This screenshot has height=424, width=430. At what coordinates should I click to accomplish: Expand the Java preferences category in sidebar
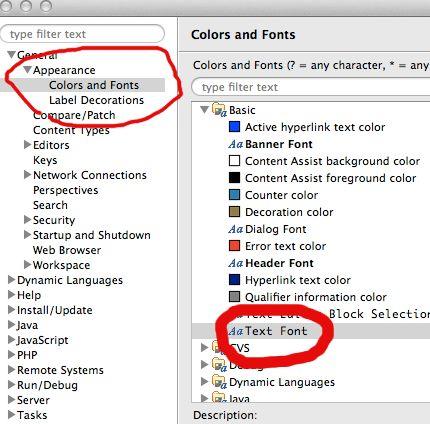[12, 325]
